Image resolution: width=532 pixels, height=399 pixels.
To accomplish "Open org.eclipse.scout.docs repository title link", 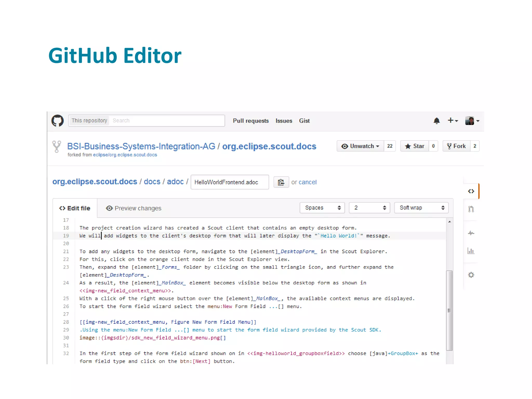I will [x=269, y=146].
